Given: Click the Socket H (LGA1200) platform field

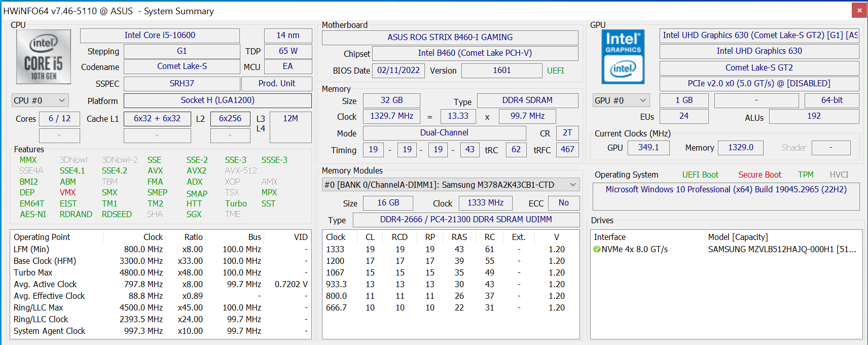Looking at the screenshot, I should click(218, 100).
